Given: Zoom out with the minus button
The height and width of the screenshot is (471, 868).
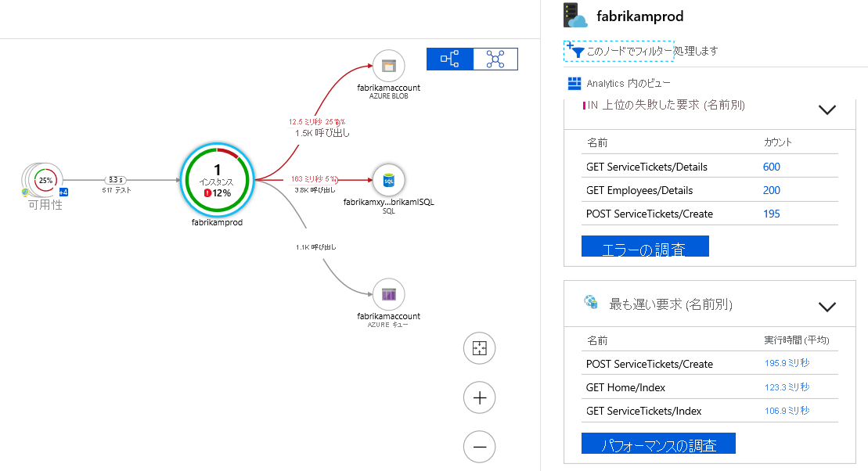Looking at the screenshot, I should 479,448.
